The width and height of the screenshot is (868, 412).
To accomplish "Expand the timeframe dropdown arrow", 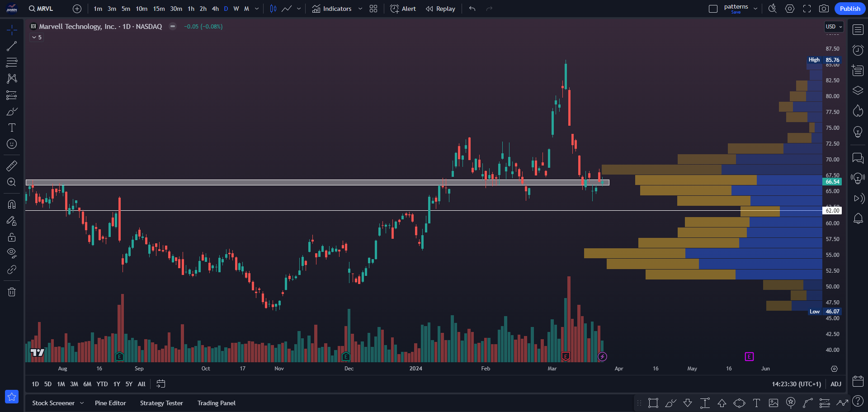I will 257,9.
